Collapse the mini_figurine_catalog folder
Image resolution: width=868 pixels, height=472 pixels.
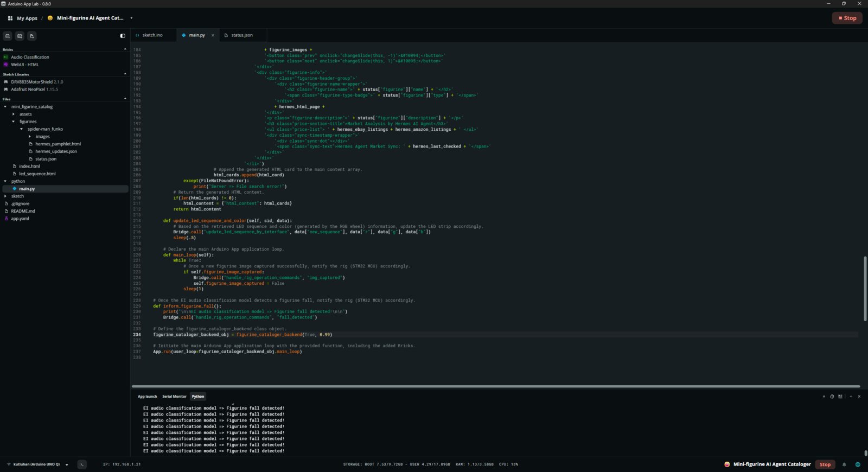pos(5,106)
